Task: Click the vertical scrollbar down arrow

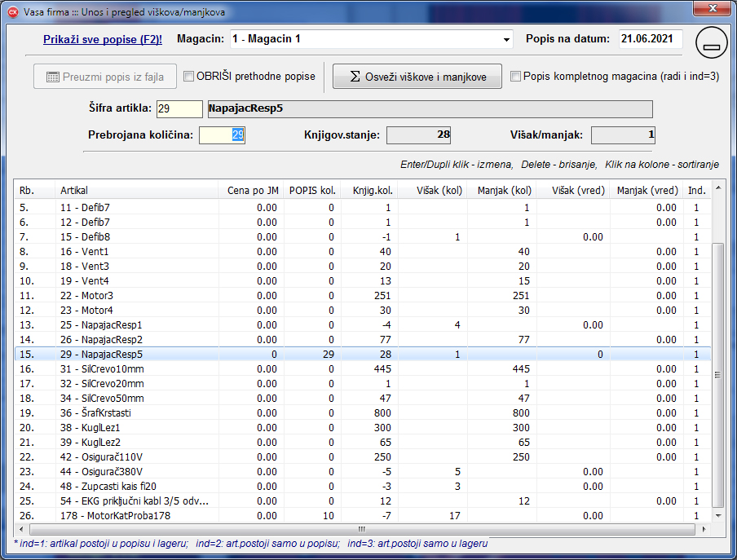Action: pos(717,516)
